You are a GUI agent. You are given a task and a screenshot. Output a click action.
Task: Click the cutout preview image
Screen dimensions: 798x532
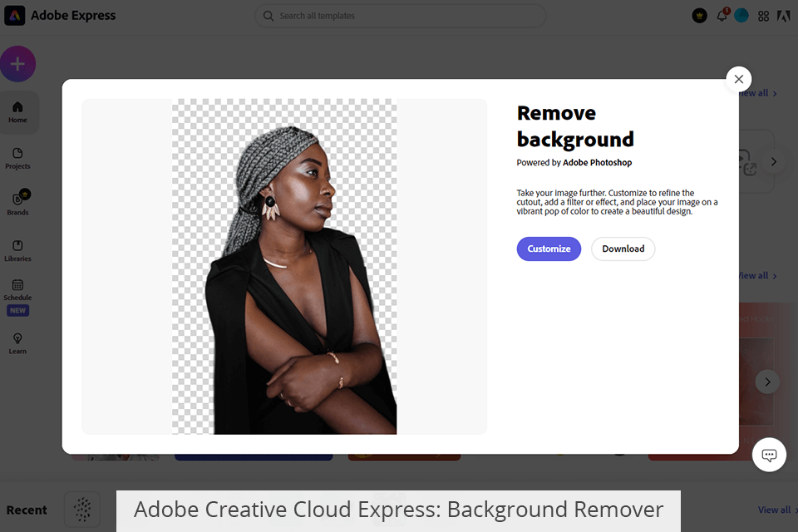(284, 266)
